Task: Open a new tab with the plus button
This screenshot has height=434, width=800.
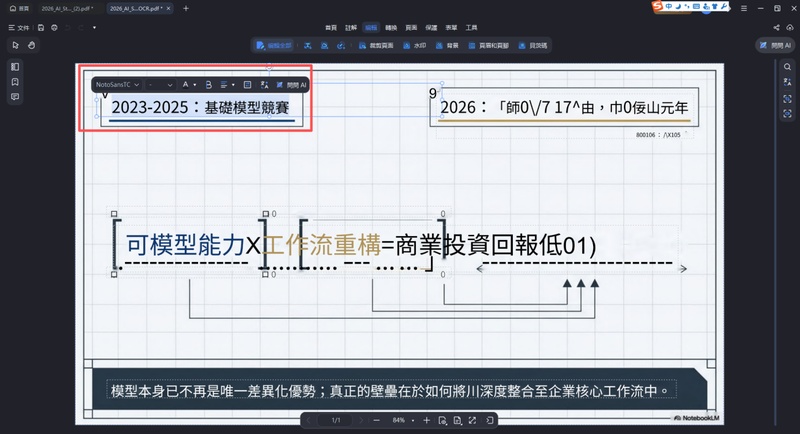Action: pyautogui.click(x=186, y=8)
